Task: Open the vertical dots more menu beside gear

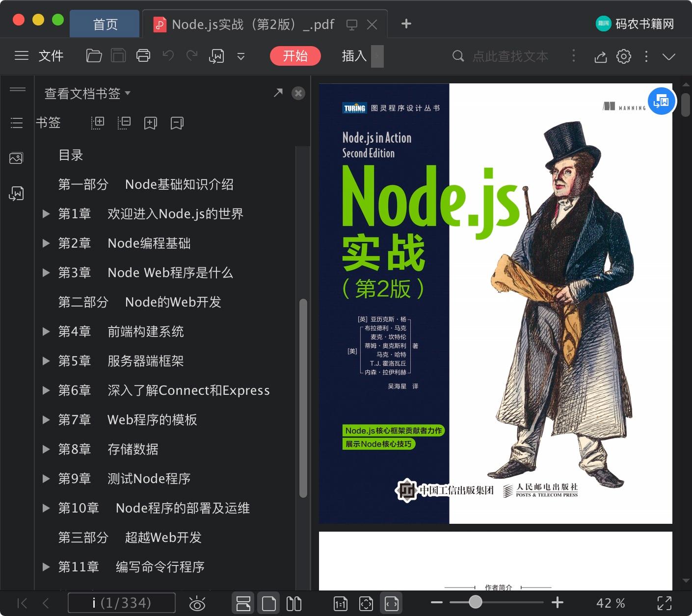Action: click(646, 56)
